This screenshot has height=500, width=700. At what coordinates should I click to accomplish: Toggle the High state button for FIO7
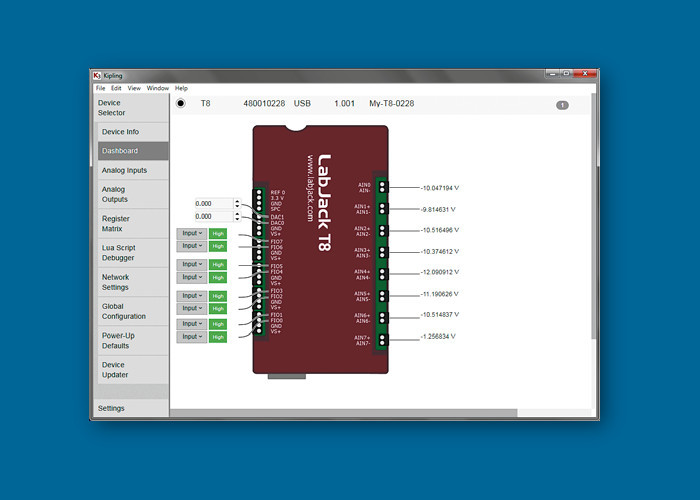pyautogui.click(x=218, y=233)
